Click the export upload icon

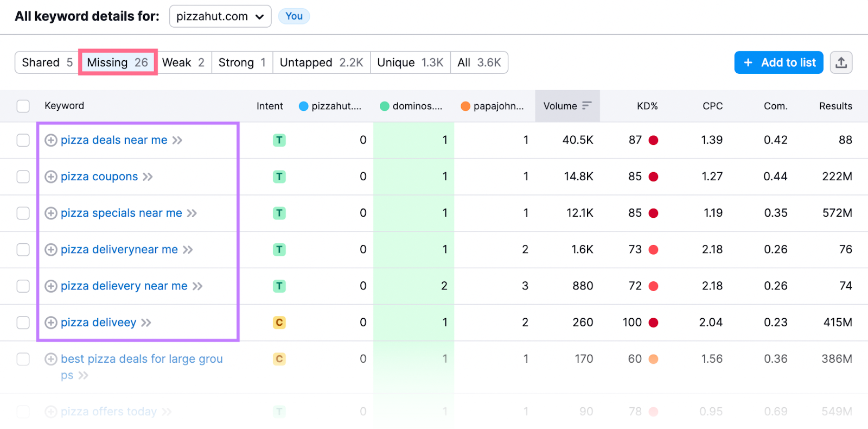click(841, 62)
